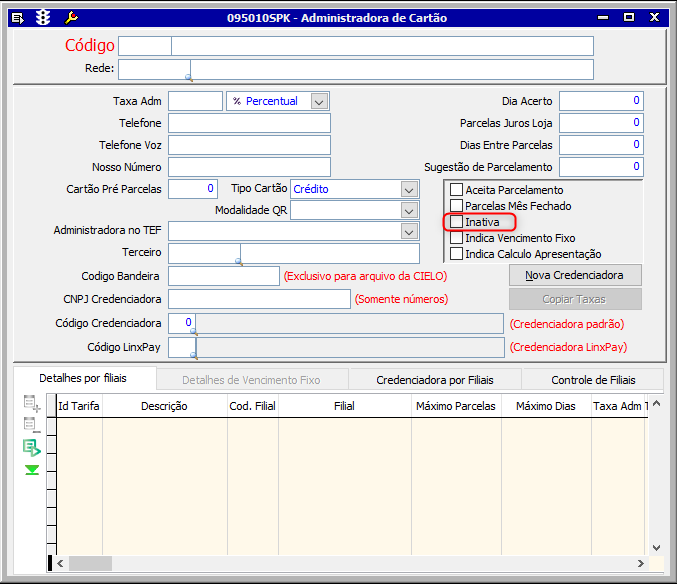The image size is (677, 584).
Task: Click the green down-arrow icon beside grid
Action: 32,469
